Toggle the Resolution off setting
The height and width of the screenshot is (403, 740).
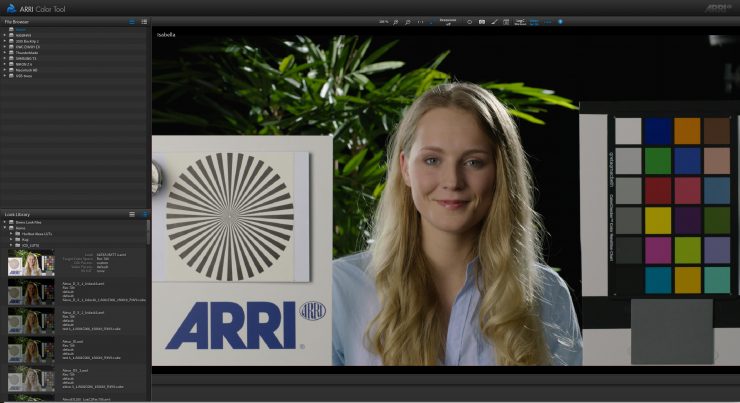pyautogui.click(x=448, y=21)
